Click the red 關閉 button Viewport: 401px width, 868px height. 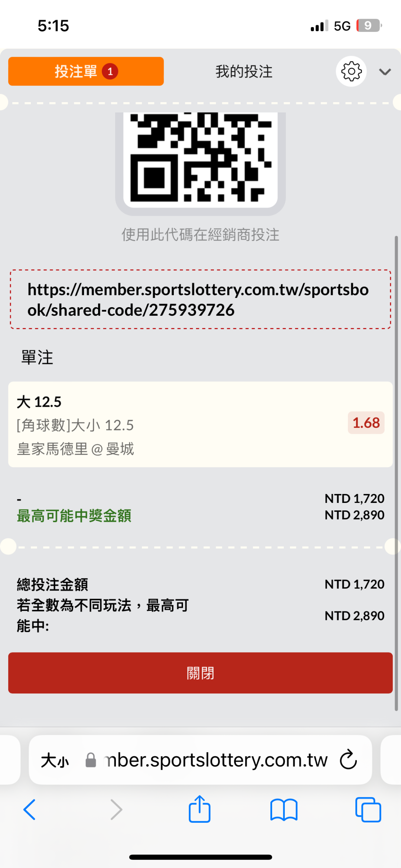pyautogui.click(x=200, y=673)
